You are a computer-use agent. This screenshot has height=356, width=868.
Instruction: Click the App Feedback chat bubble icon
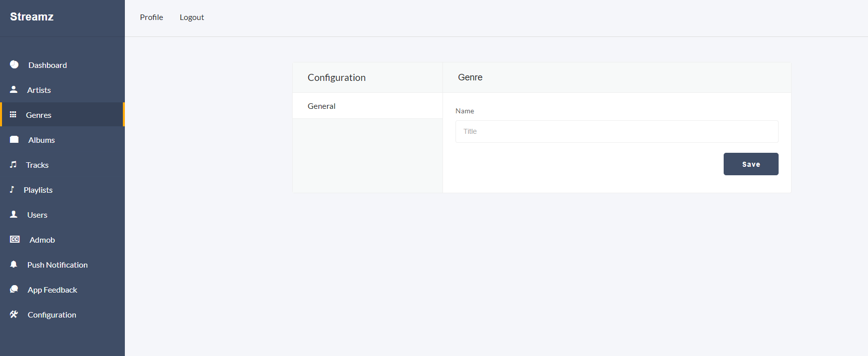pos(14,289)
